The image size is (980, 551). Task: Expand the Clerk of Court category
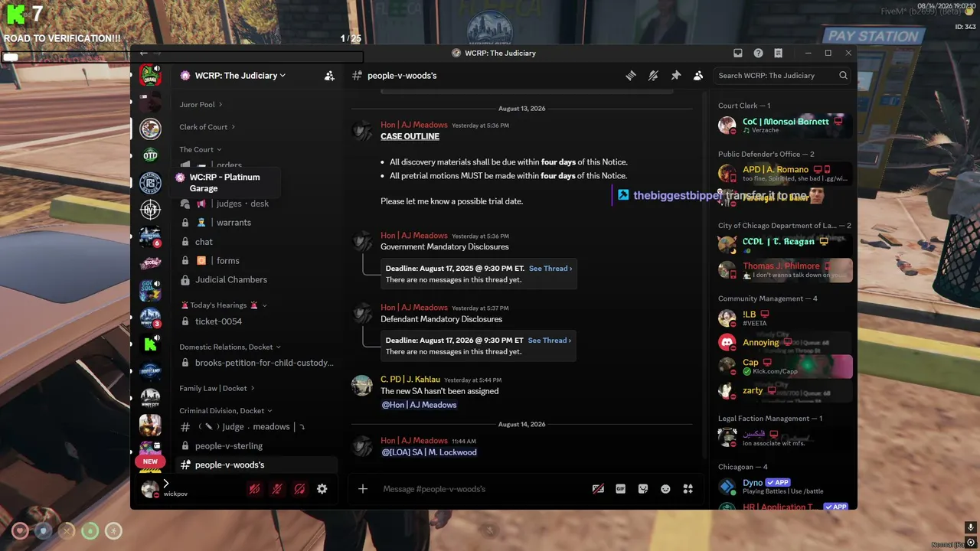[x=207, y=127]
